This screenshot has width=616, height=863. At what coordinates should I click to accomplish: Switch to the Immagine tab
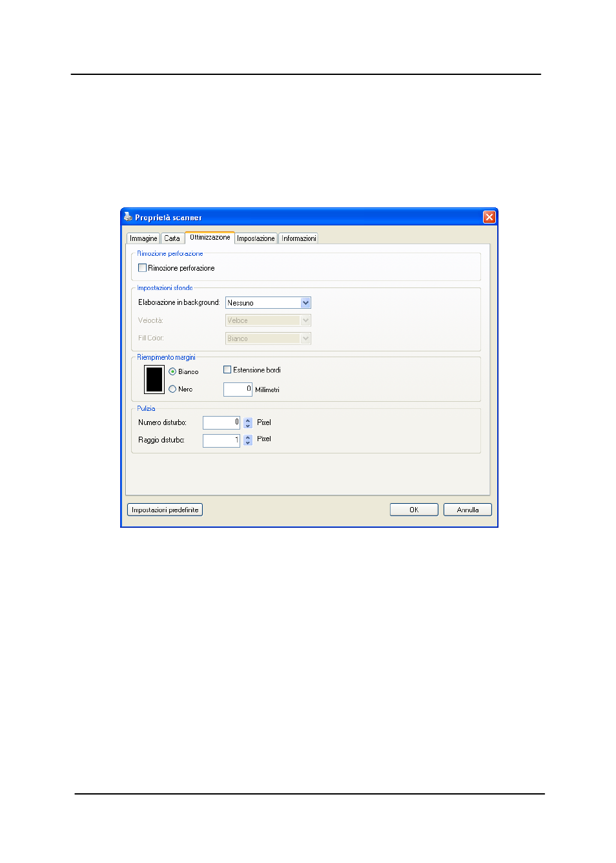143,238
